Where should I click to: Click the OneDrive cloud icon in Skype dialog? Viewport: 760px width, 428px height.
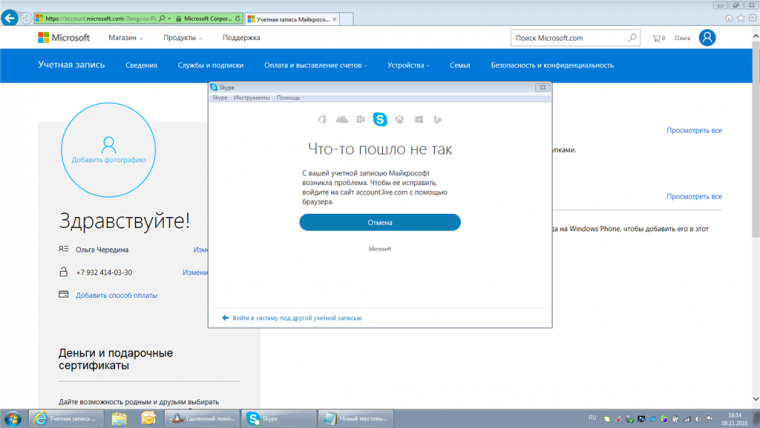tap(342, 119)
